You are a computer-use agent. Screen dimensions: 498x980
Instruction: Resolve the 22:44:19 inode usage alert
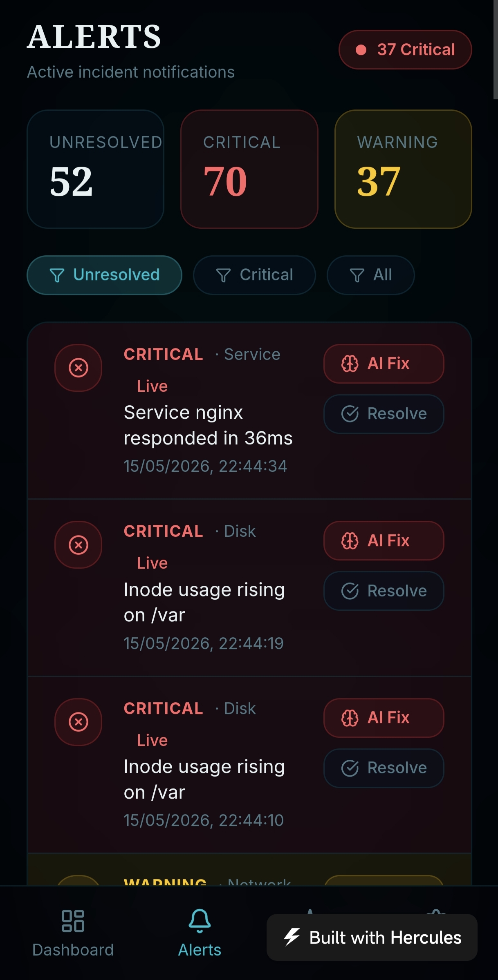(384, 591)
